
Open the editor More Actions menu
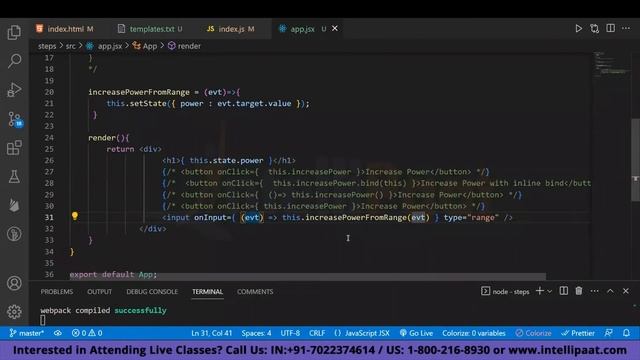click(x=626, y=29)
